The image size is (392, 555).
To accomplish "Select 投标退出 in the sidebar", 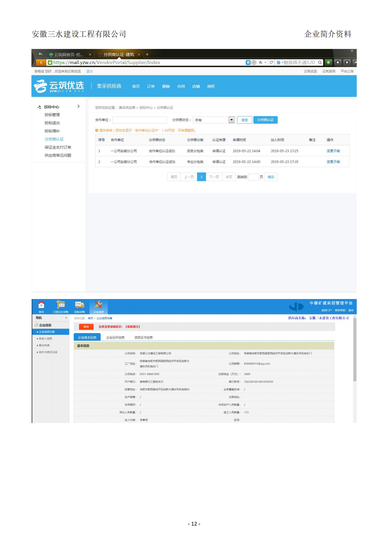I will 52,123.
